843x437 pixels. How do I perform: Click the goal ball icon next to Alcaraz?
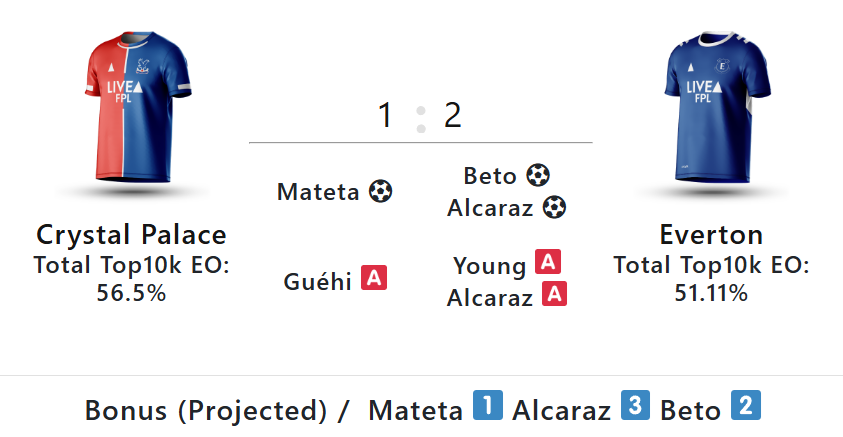tap(554, 207)
